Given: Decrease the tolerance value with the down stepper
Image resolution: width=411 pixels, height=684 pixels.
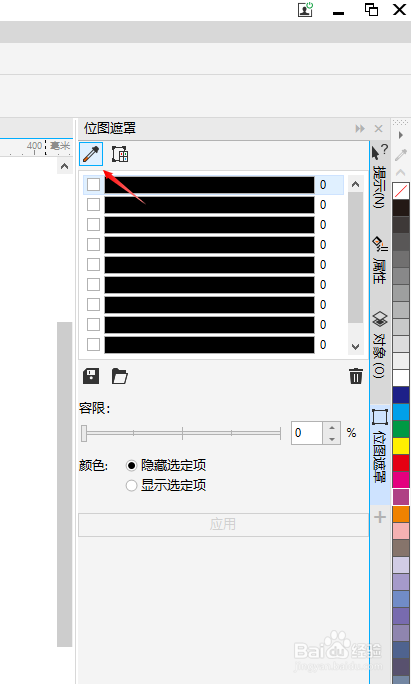Looking at the screenshot, I should pos(332,439).
